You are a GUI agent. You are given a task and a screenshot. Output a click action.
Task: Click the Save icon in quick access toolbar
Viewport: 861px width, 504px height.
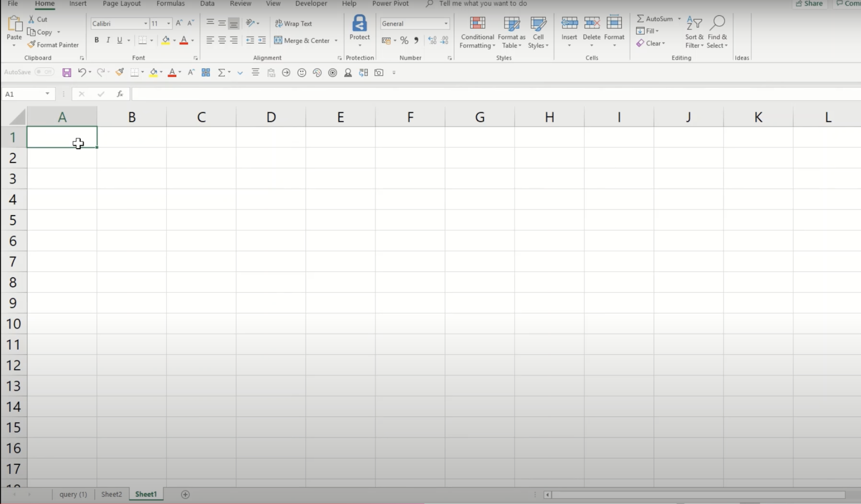pyautogui.click(x=67, y=72)
